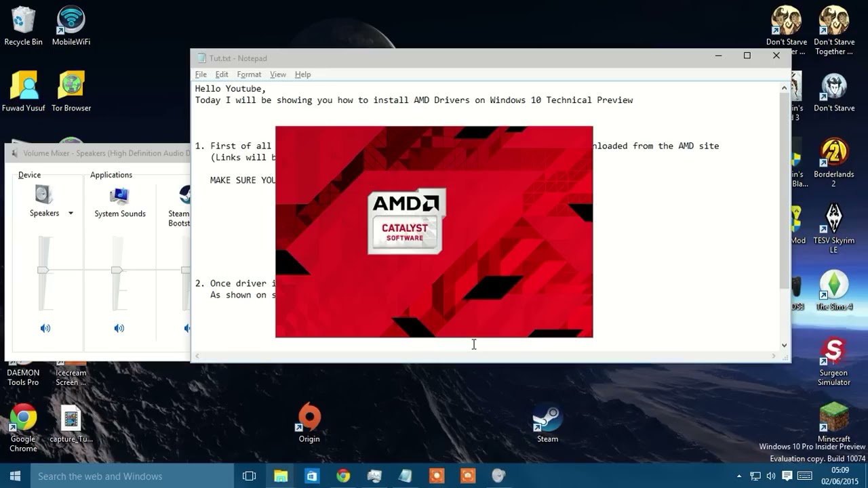Open the Edit menu in Notepad
This screenshot has width=868, height=488.
[x=222, y=75]
